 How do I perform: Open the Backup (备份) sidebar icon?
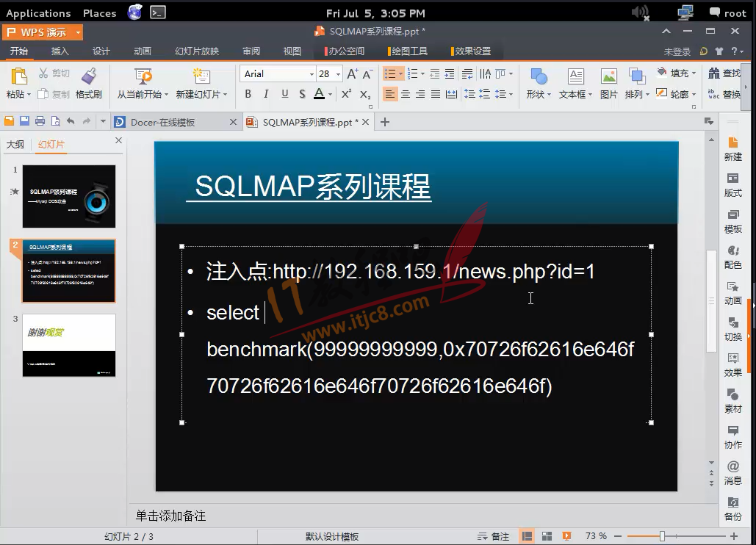coord(733,502)
